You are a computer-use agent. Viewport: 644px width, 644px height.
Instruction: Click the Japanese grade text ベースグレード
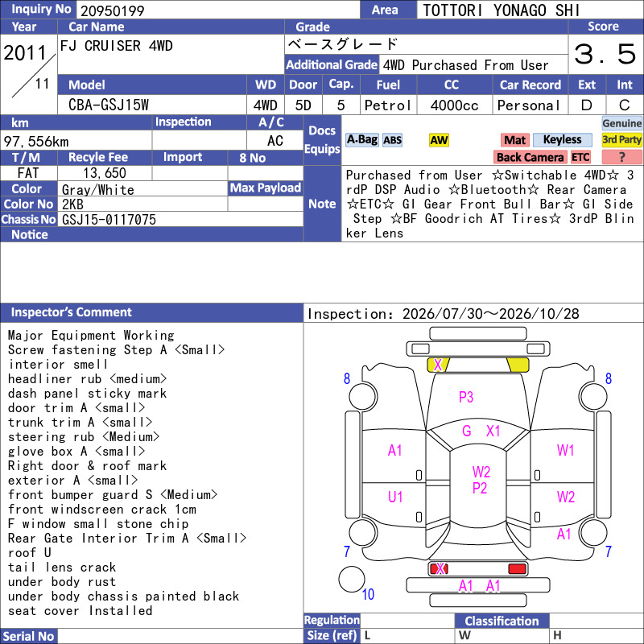point(343,43)
